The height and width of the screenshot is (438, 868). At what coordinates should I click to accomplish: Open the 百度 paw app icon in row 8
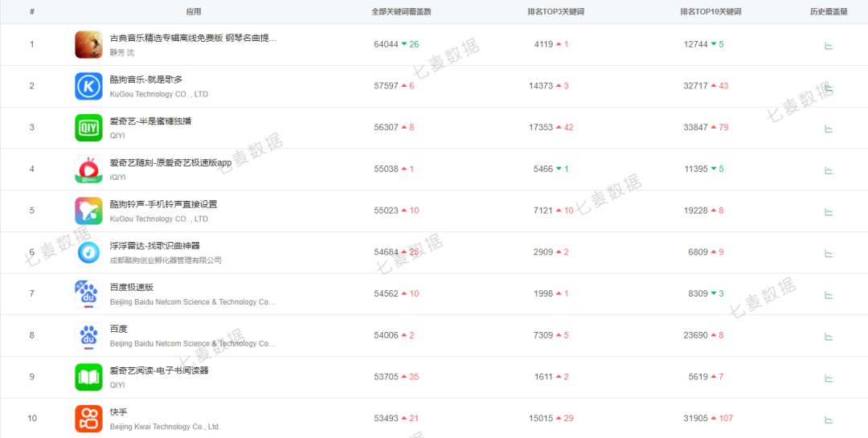88,335
